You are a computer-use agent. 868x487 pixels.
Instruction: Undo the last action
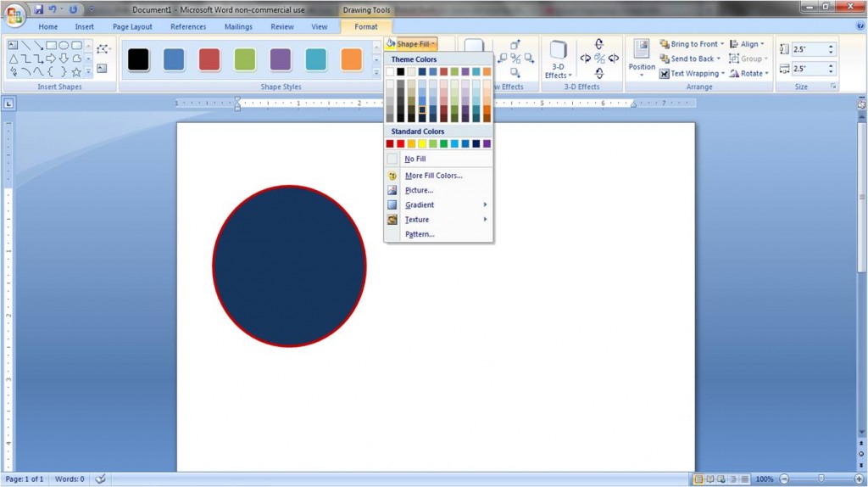[x=53, y=9]
